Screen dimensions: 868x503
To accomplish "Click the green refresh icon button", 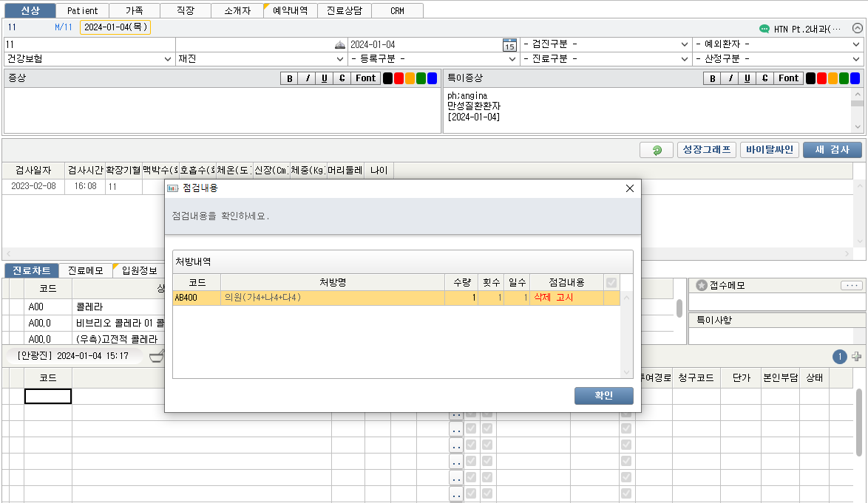I will (657, 150).
